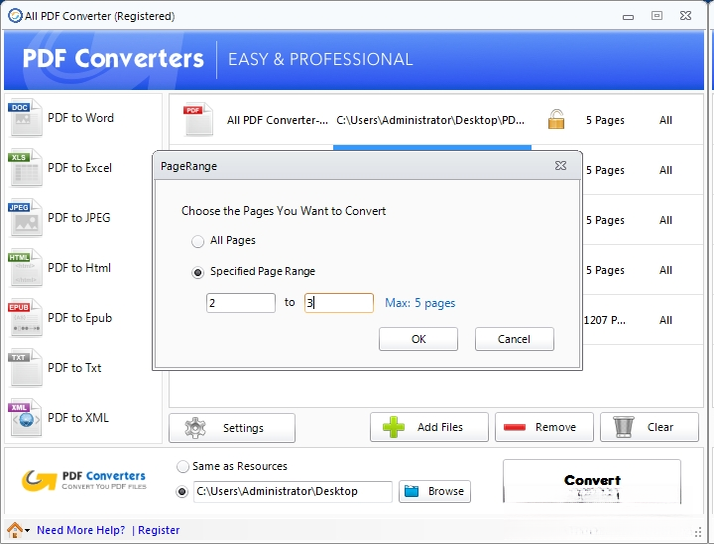Image resolution: width=714 pixels, height=544 pixels.
Task: Click the PDF file icon in first row
Action: click(198, 119)
